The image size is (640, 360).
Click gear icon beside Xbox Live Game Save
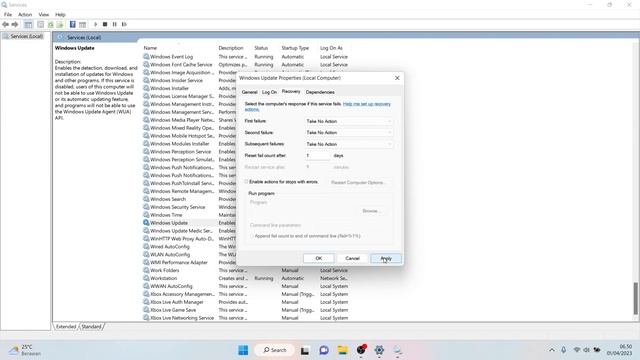coord(146,310)
